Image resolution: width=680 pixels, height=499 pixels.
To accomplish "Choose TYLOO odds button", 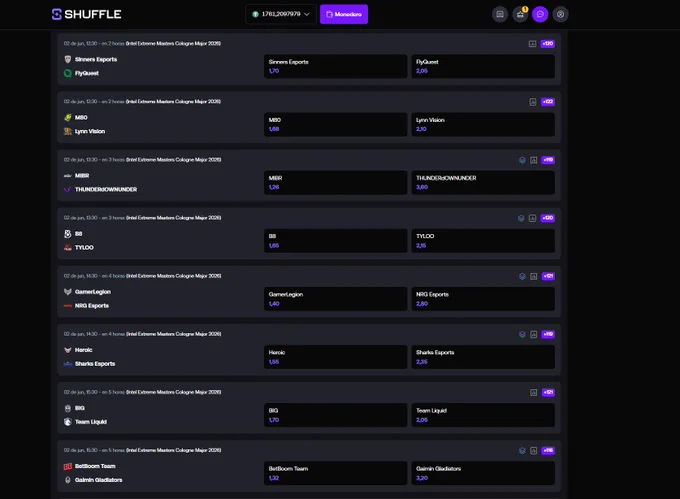I will click(x=483, y=241).
